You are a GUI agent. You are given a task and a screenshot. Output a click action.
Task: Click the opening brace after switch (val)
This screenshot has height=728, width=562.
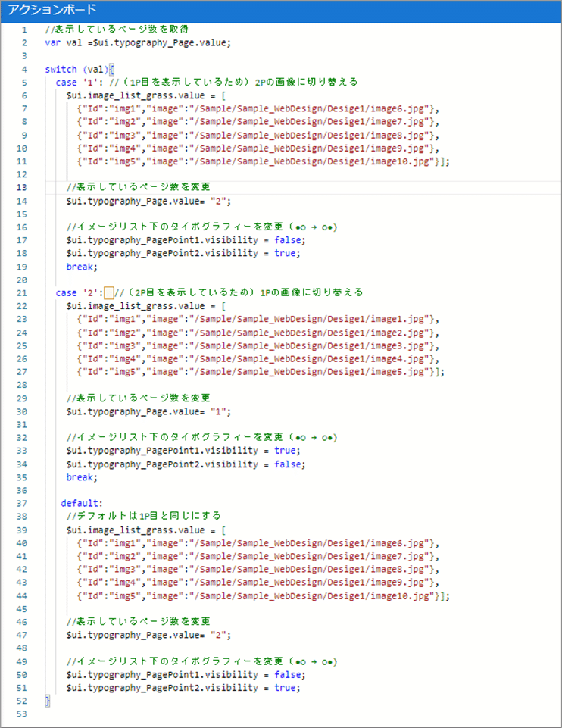point(112,69)
